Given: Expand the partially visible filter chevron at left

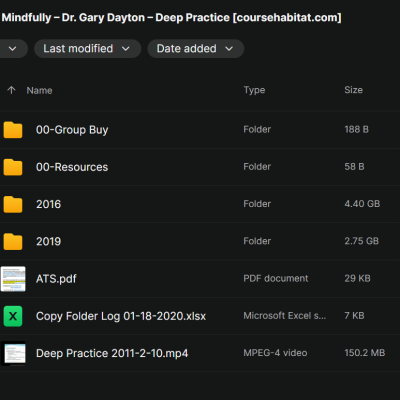Looking at the screenshot, I should point(13,49).
